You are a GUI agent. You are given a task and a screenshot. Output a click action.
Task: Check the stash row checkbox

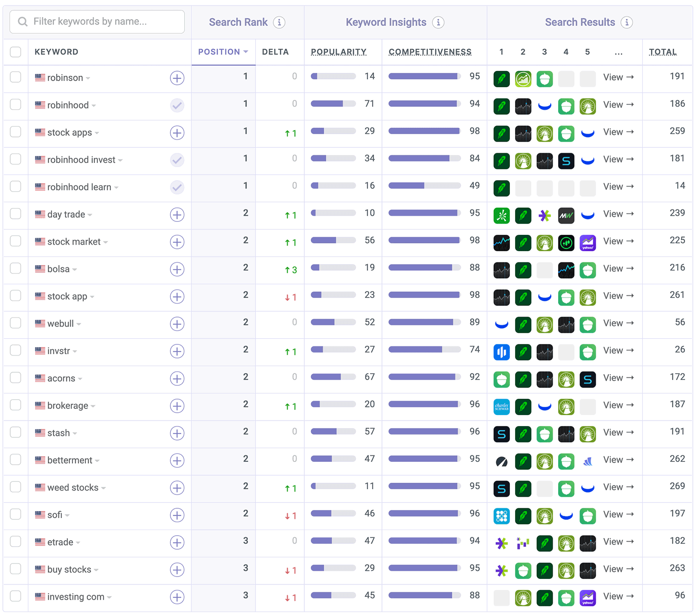16,432
